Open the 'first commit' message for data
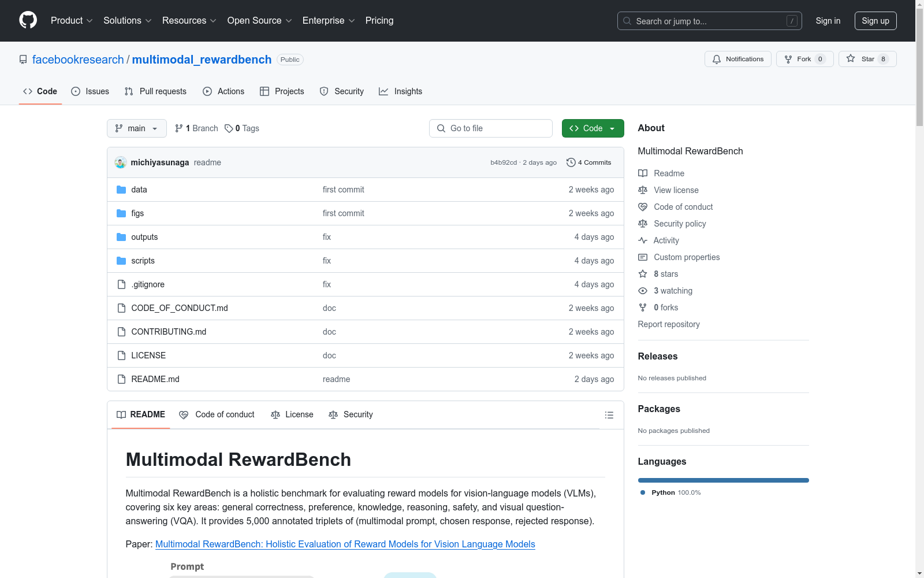 (344, 190)
